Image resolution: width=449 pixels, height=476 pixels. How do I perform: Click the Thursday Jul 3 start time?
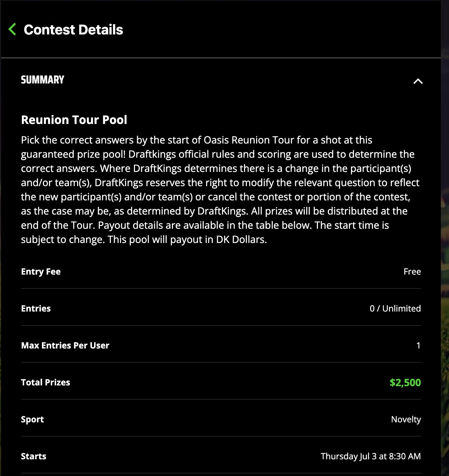pos(370,456)
